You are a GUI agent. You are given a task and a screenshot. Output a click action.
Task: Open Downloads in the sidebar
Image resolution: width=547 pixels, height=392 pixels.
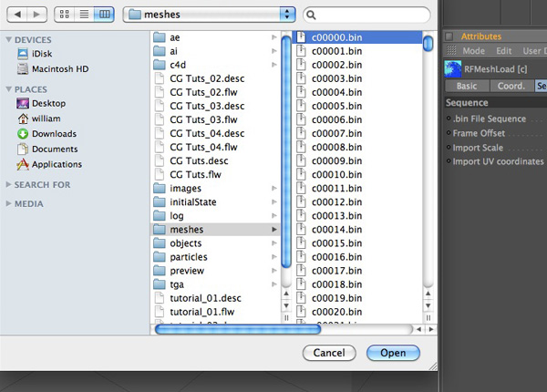coord(46,134)
